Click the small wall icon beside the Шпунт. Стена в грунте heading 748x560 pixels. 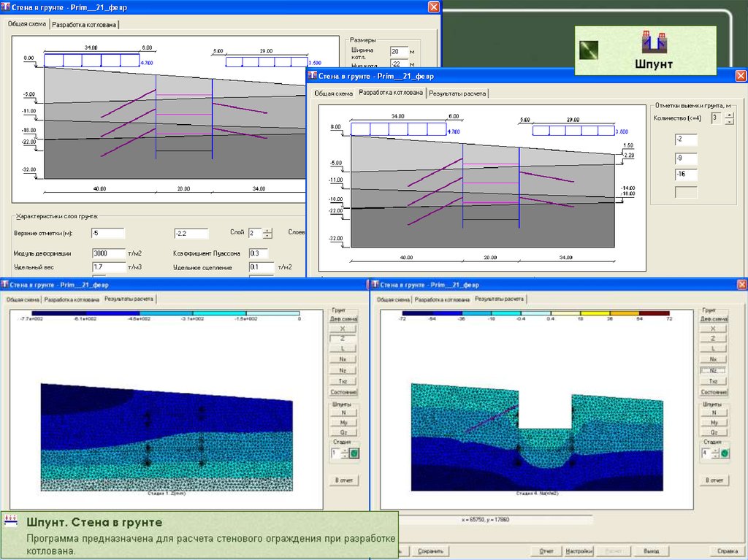(11, 523)
